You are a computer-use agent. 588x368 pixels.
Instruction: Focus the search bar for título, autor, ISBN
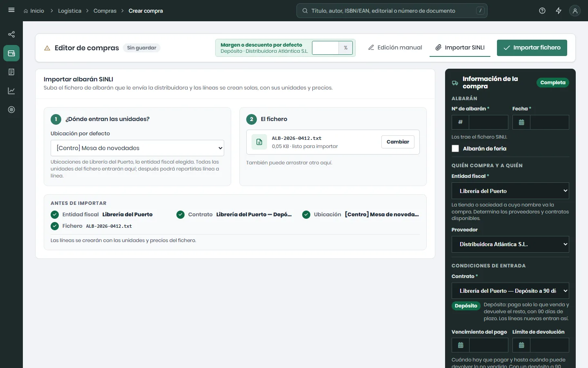[392, 11]
